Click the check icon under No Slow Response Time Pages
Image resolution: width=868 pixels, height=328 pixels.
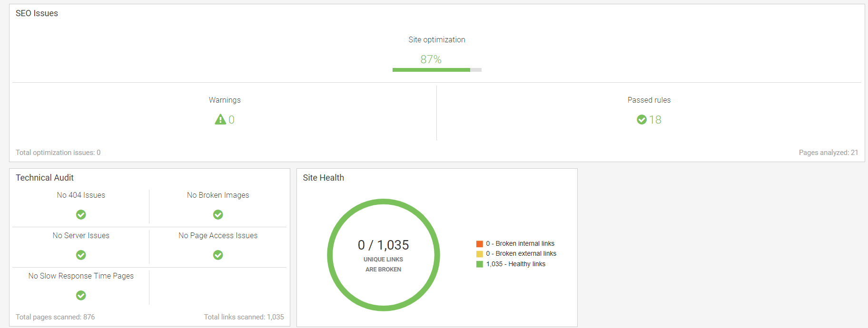click(x=81, y=296)
